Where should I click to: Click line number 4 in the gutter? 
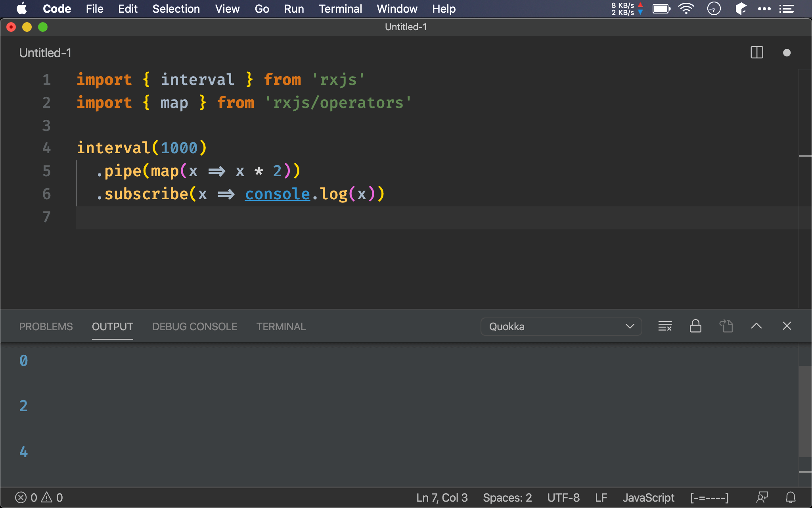(47, 148)
